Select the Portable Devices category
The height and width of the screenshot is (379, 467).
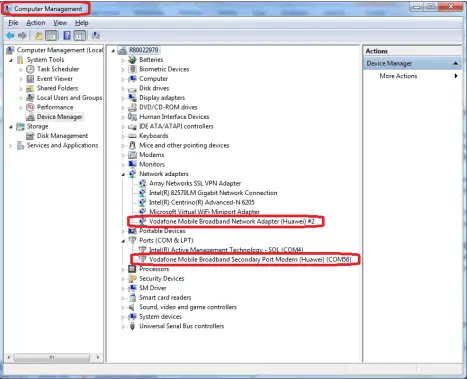162,231
